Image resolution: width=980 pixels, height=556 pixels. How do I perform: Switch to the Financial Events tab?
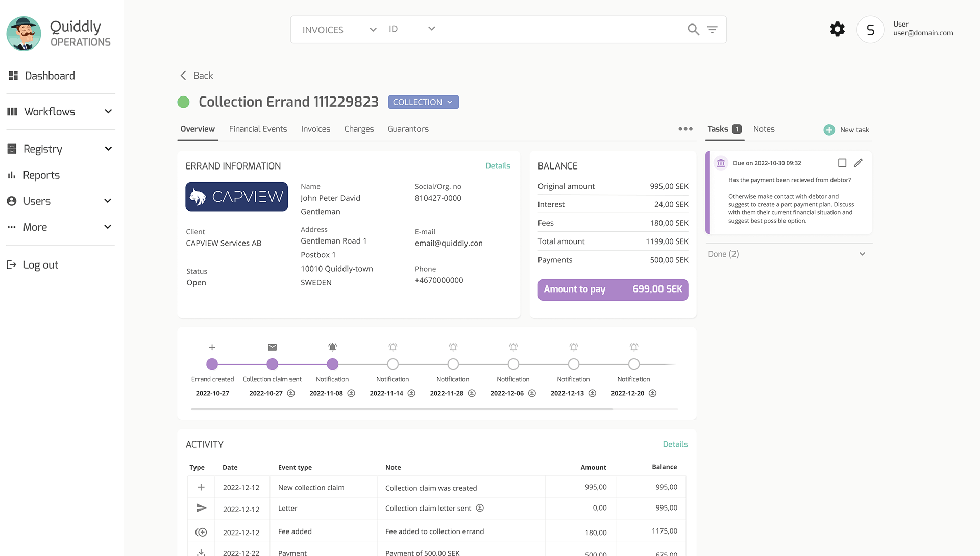coord(258,129)
